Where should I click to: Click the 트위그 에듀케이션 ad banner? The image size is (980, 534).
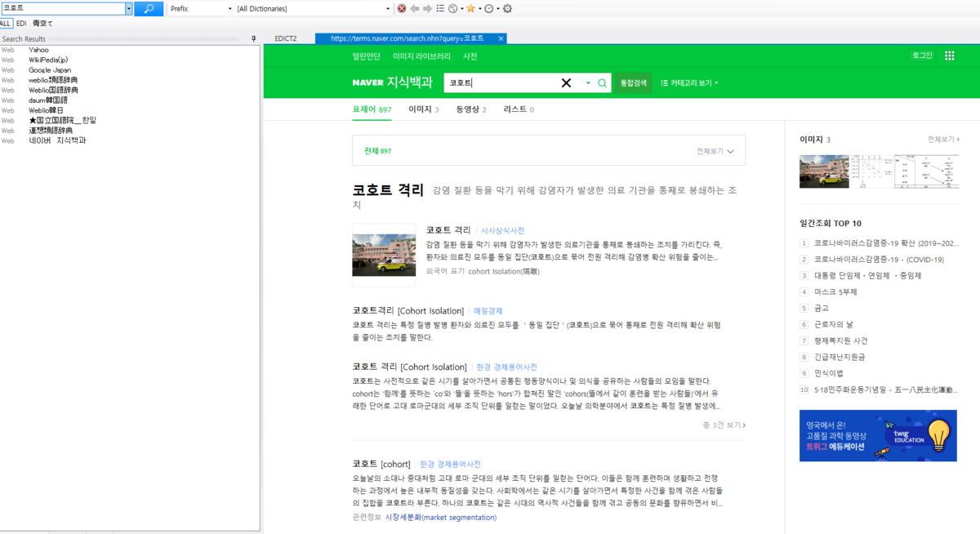pyautogui.click(x=878, y=435)
